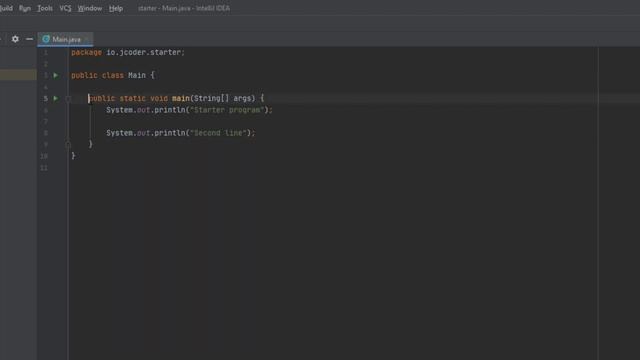Screen dimensions: 640x360
Task: Click the closing brace on line 10
Action: click(x=73, y=156)
